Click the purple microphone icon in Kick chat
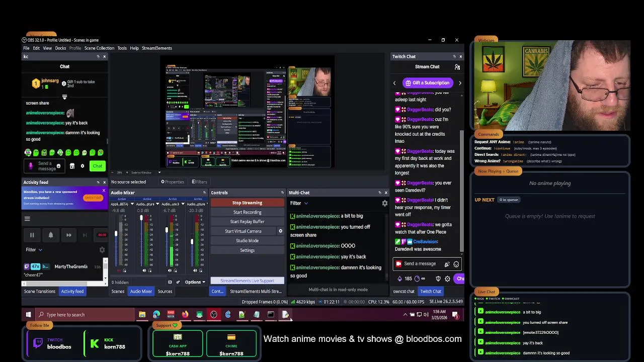 (31, 166)
